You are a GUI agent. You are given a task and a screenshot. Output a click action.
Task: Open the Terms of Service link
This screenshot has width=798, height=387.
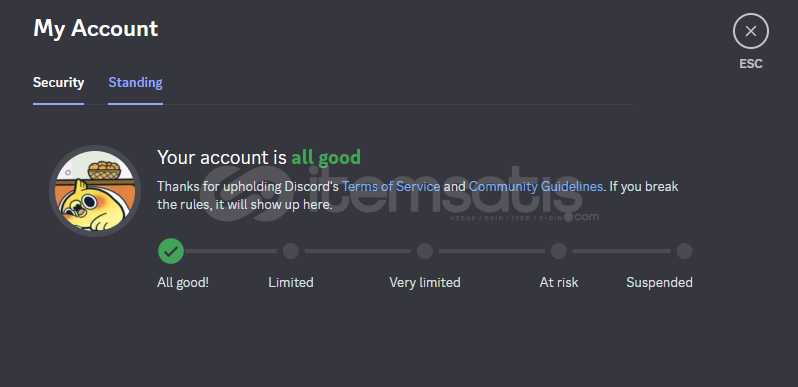tap(391, 186)
